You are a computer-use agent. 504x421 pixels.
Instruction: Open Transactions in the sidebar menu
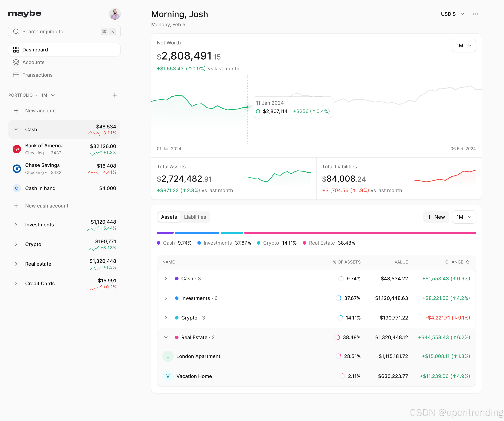pos(37,75)
